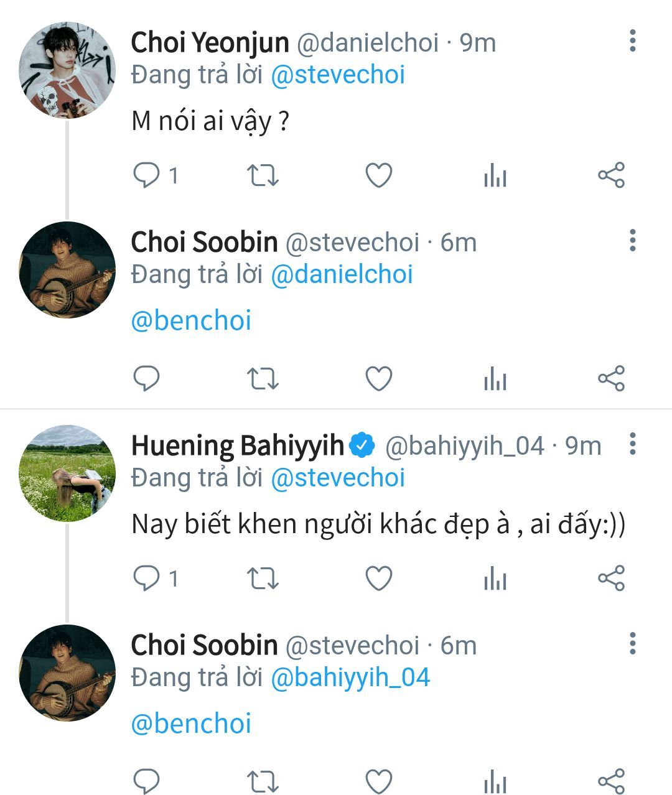View analytics of Choi Yeonjun's tweet
This screenshot has height=795, width=672.
pyautogui.click(x=495, y=177)
